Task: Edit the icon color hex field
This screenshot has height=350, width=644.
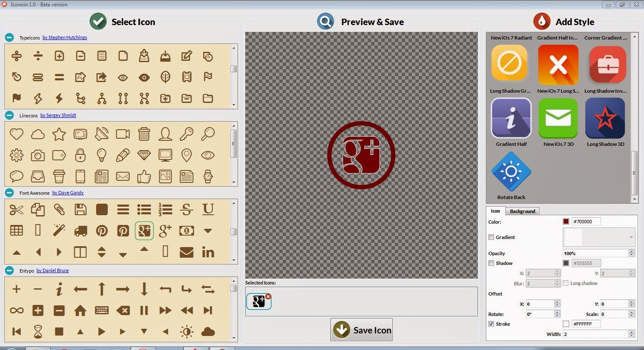Action: 586,222
